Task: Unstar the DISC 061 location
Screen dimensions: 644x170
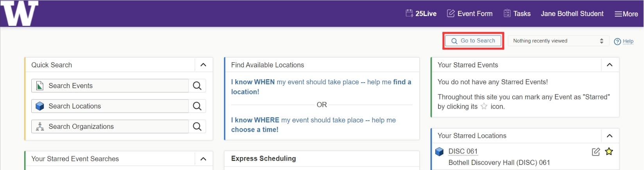Action: click(609, 152)
